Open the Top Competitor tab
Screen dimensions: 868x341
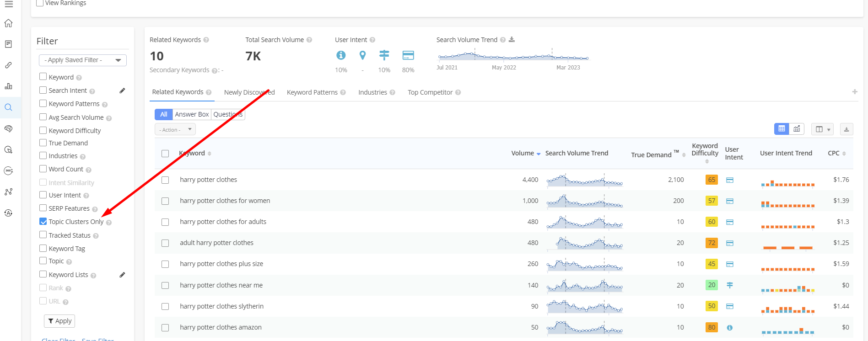coord(430,92)
